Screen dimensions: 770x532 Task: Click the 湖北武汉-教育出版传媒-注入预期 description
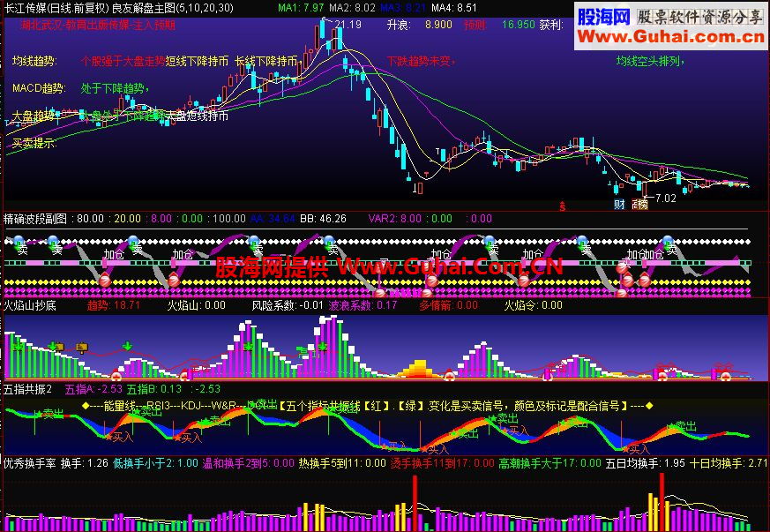(98, 25)
